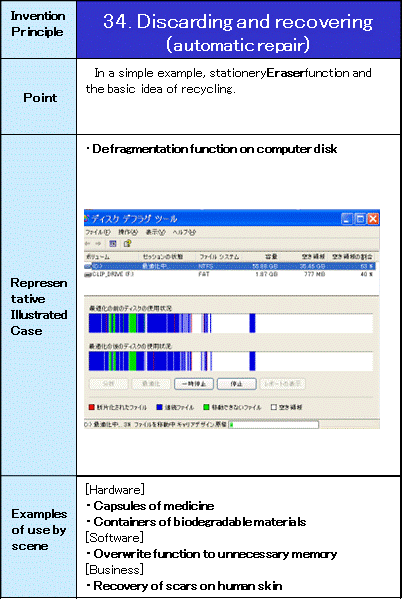Image resolution: width=403 pixels, height=601 pixels.
Task: Select the highlighted NTFS volume row
Action: pos(230,266)
